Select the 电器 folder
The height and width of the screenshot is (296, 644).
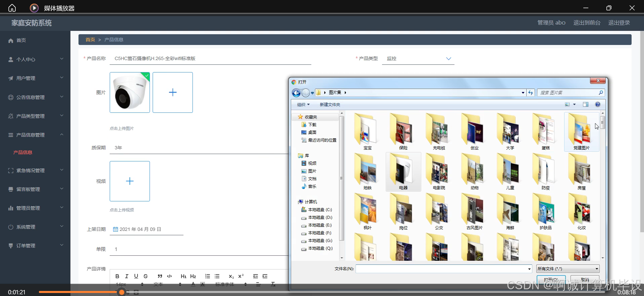tap(403, 172)
